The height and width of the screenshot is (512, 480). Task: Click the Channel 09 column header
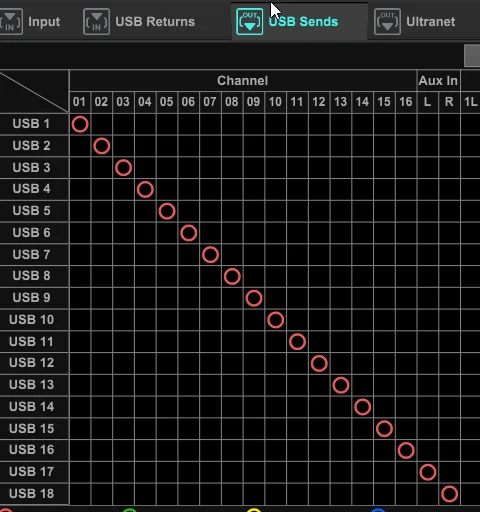pos(254,102)
